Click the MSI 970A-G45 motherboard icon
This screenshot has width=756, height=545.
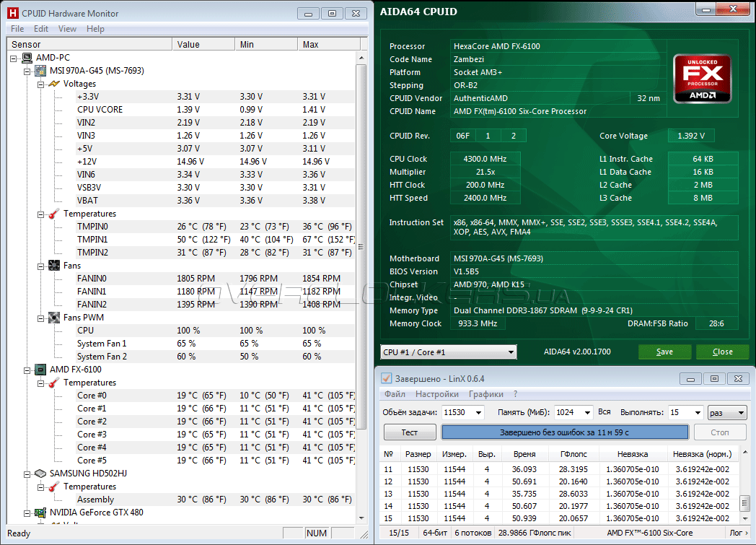(40, 71)
